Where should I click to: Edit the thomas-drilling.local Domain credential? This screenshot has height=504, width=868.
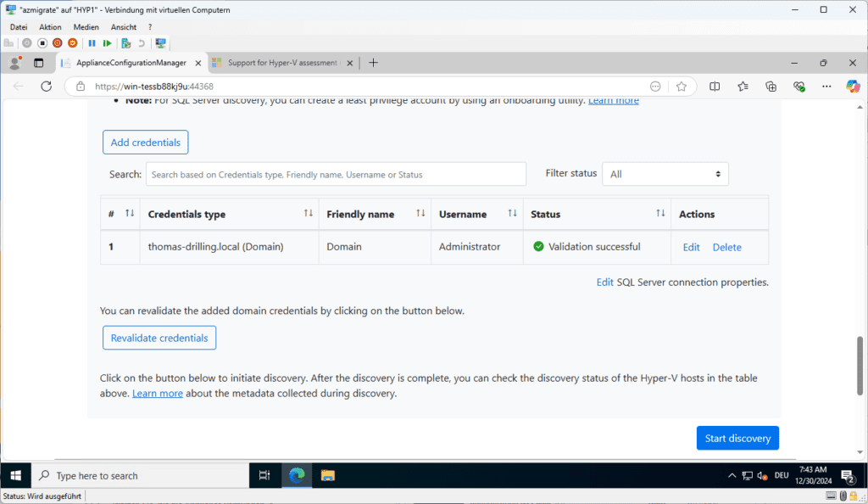click(x=691, y=247)
